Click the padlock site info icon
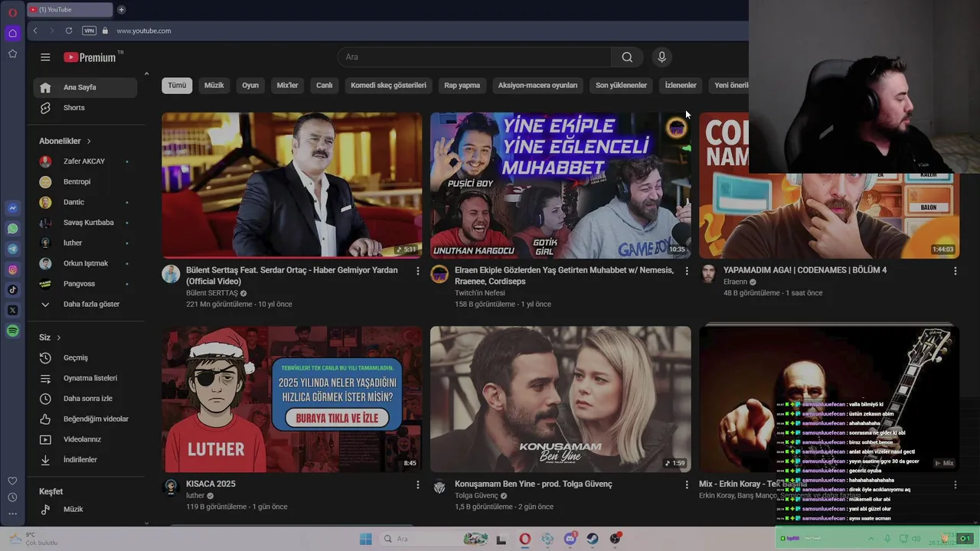Screen dimensions: 980x551 coord(106,31)
